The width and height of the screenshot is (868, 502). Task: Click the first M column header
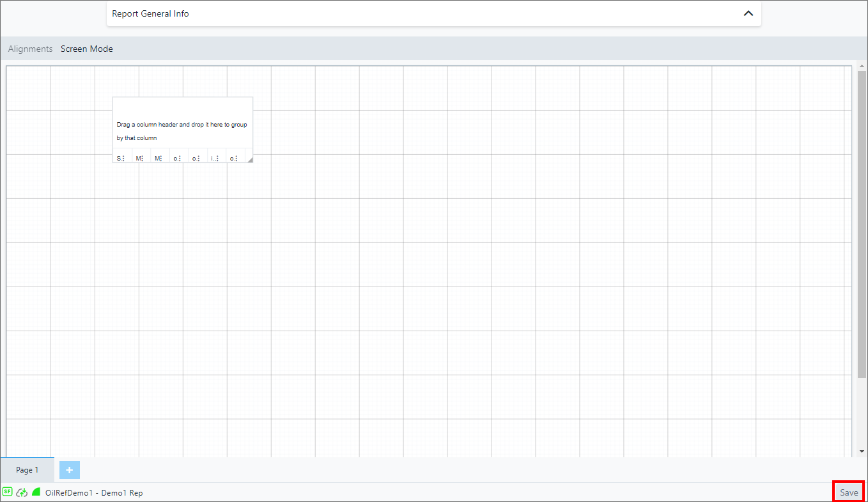(138, 158)
